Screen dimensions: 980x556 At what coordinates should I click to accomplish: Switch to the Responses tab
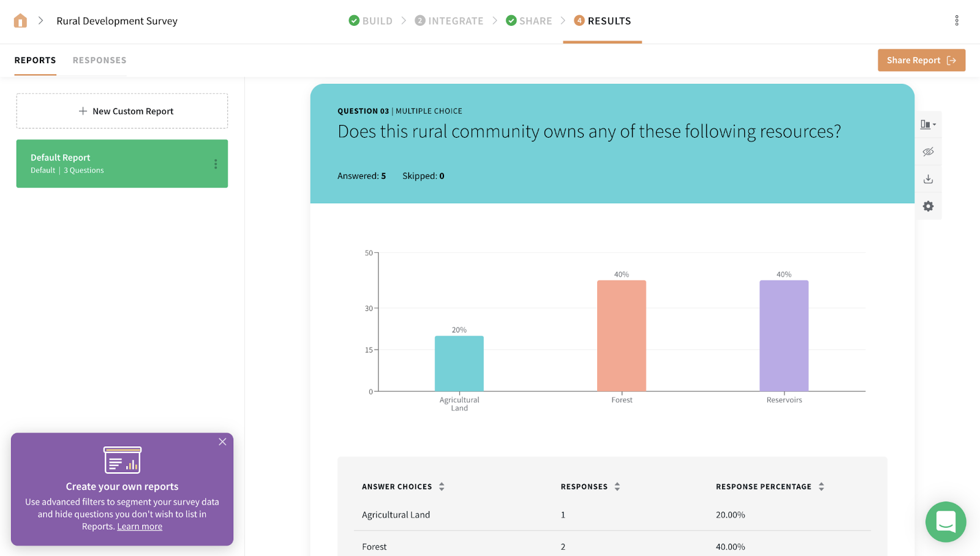(99, 60)
